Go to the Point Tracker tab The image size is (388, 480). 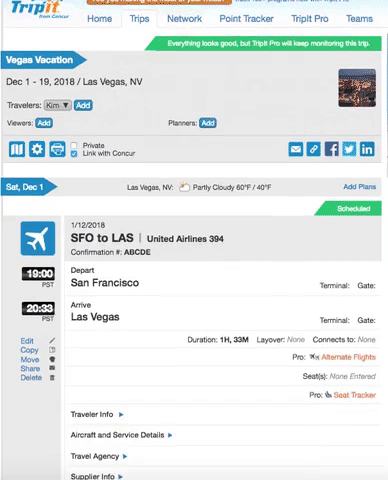tap(246, 19)
